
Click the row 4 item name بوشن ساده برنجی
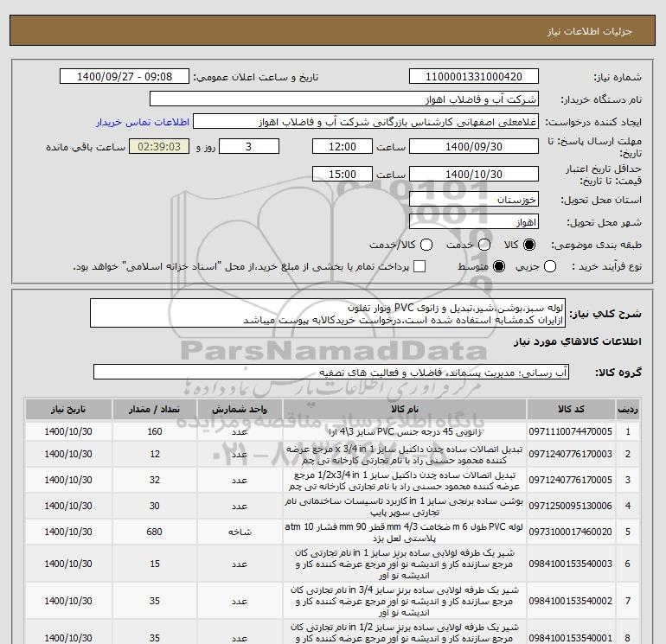click(x=405, y=507)
